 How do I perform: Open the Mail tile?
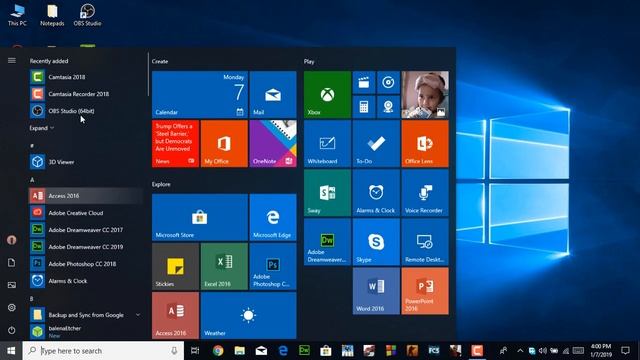(273, 95)
